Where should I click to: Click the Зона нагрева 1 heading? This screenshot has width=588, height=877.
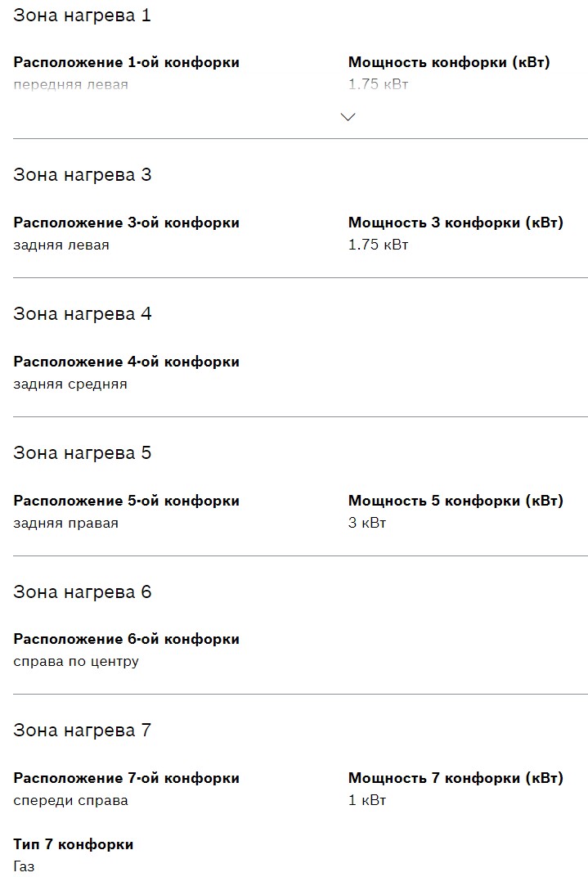tap(82, 16)
